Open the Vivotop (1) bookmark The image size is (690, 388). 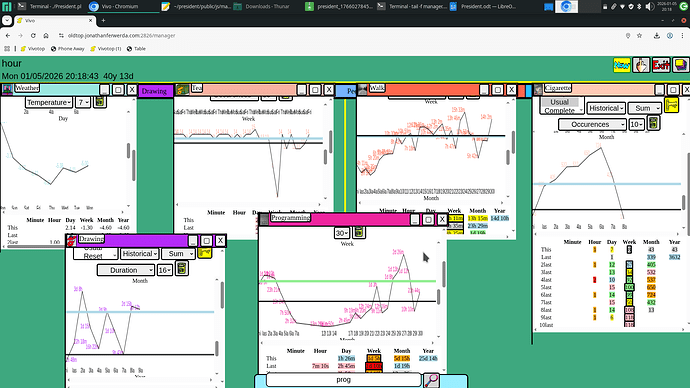[x=106, y=49]
